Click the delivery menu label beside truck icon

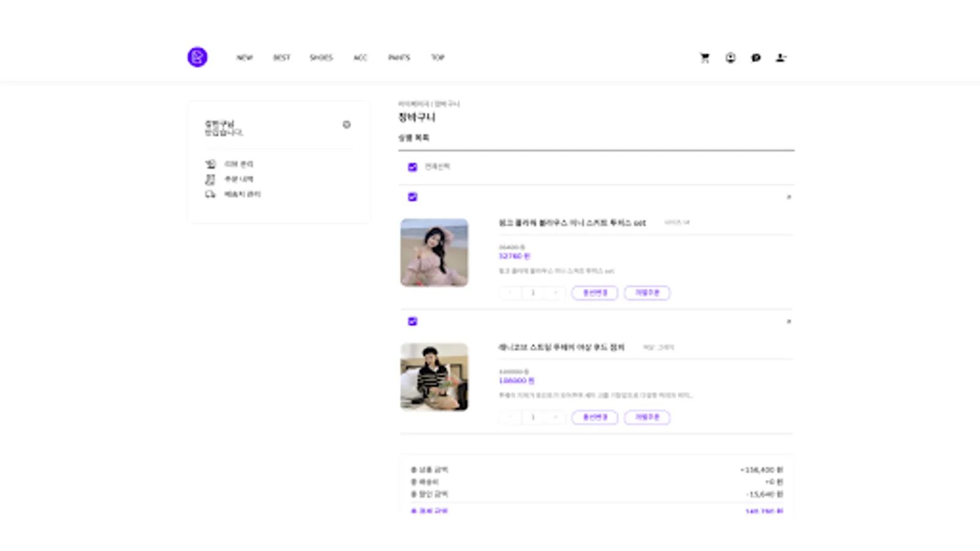pyautogui.click(x=243, y=194)
